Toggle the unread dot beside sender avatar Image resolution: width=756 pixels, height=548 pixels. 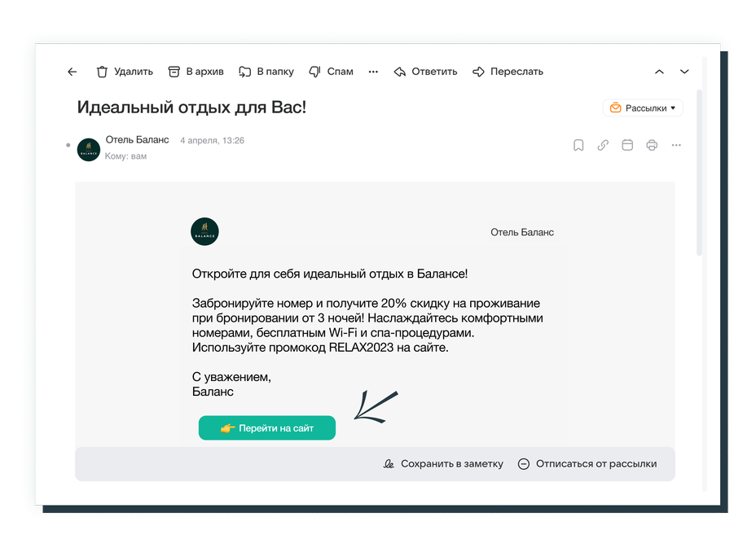tap(68, 146)
